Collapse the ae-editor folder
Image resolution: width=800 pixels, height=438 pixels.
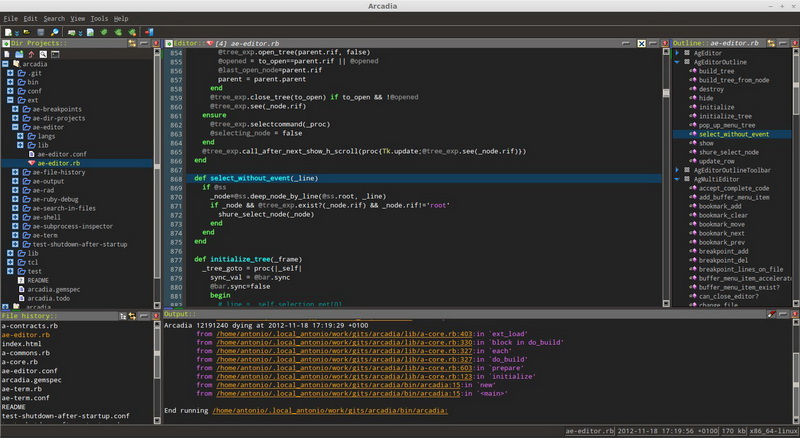coord(15,127)
